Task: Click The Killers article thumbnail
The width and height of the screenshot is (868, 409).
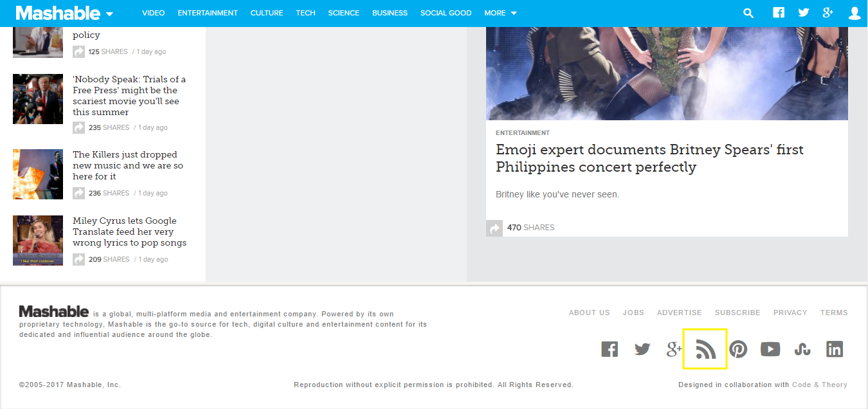Action: pyautogui.click(x=38, y=174)
